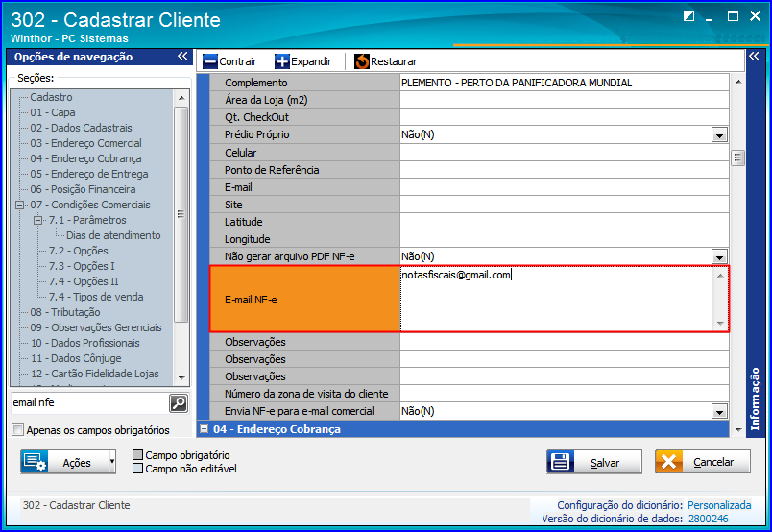Click the E-mail NF-e text area

558,299
